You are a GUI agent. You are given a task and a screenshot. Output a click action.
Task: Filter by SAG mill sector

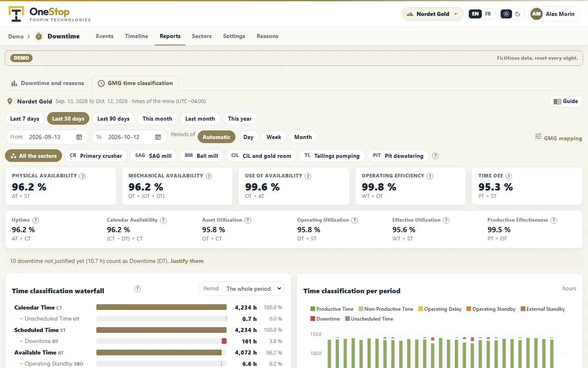click(x=153, y=156)
